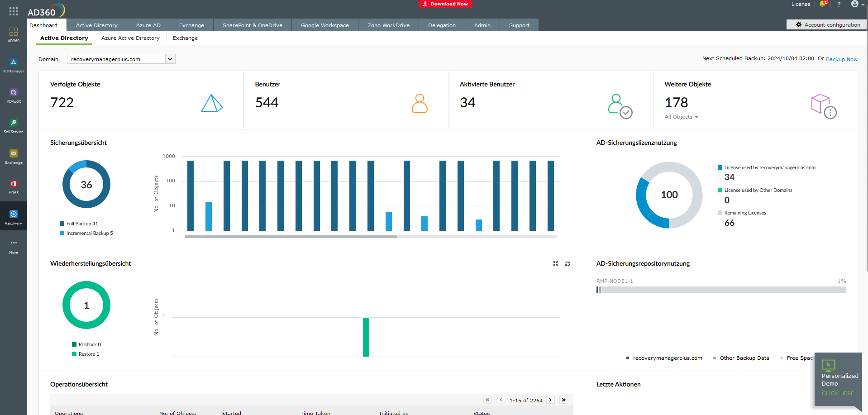Open the Azure AD tab

tap(148, 25)
